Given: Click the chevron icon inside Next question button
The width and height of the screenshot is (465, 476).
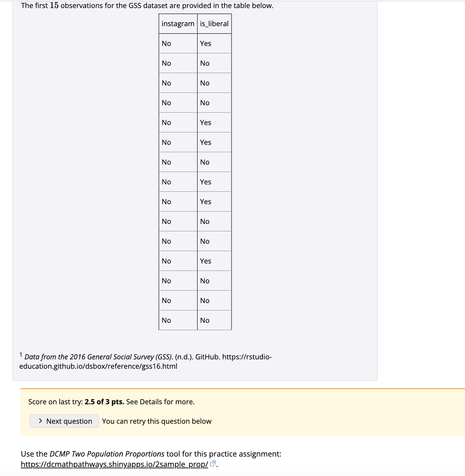Looking at the screenshot, I should click(x=40, y=421).
